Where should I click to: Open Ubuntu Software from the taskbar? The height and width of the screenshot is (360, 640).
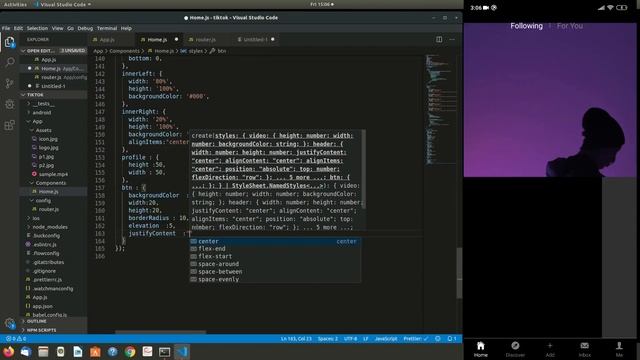[x=95, y=351]
